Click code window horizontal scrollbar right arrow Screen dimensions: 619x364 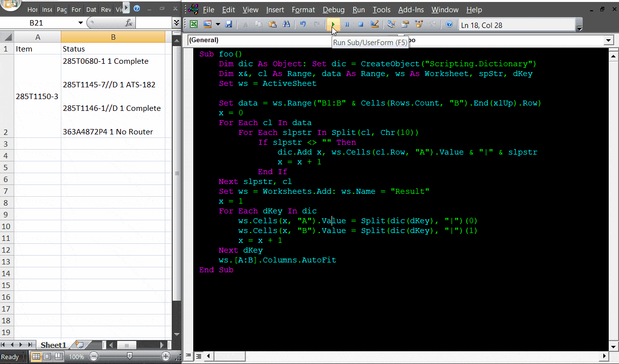pyautogui.click(x=604, y=356)
